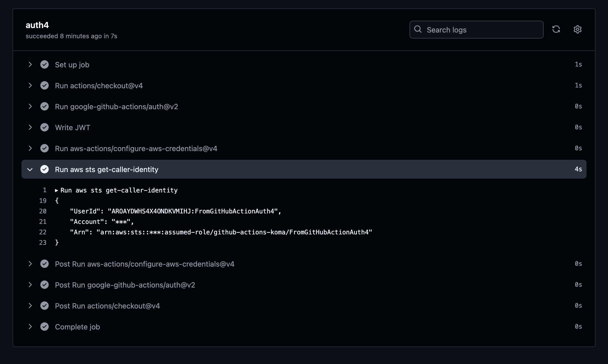Click checkmark next to Post Run actions/checkout@v4
This screenshot has height=364, width=608.
pos(45,306)
